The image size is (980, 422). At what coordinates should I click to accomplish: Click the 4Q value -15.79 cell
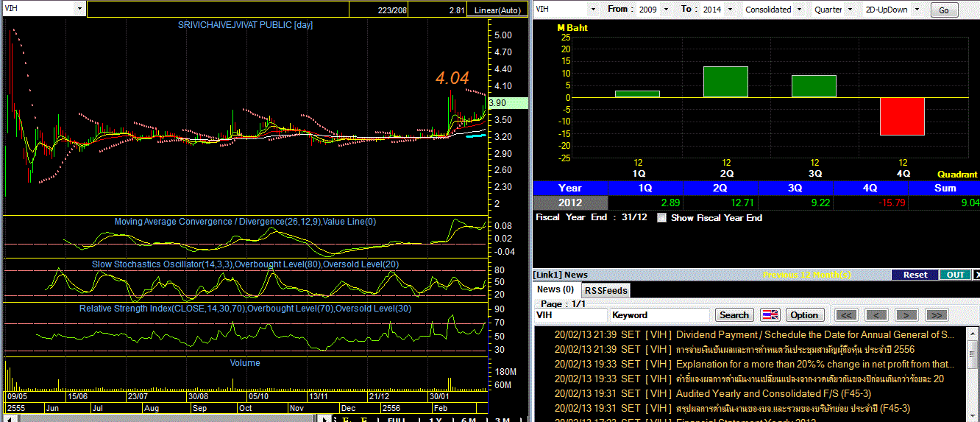tap(871, 203)
